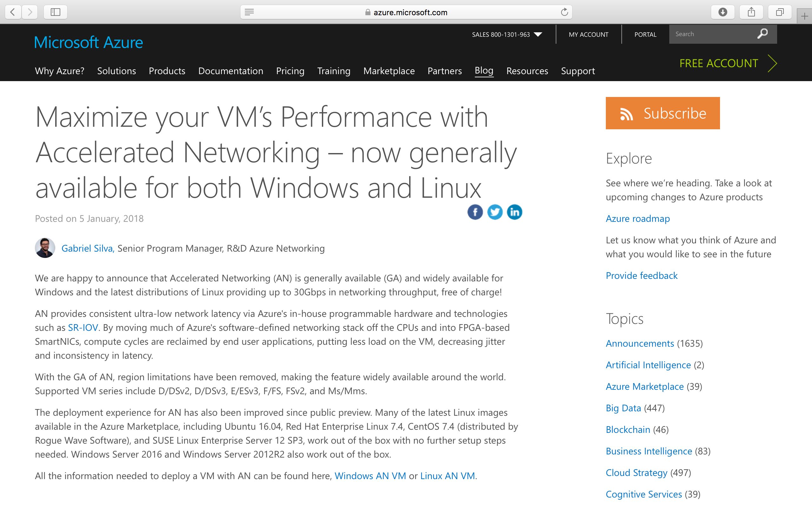The width and height of the screenshot is (812, 507).
Task: Expand the SALES phone number dropdown
Action: coord(538,34)
